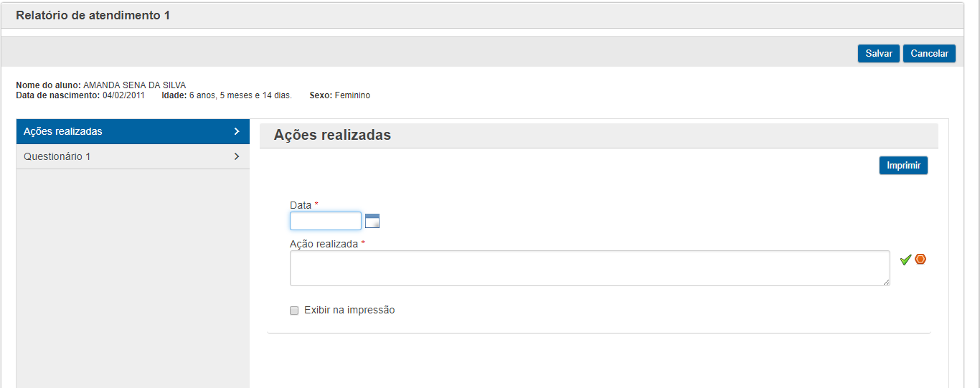Click the Imprimir button

pos(903,166)
